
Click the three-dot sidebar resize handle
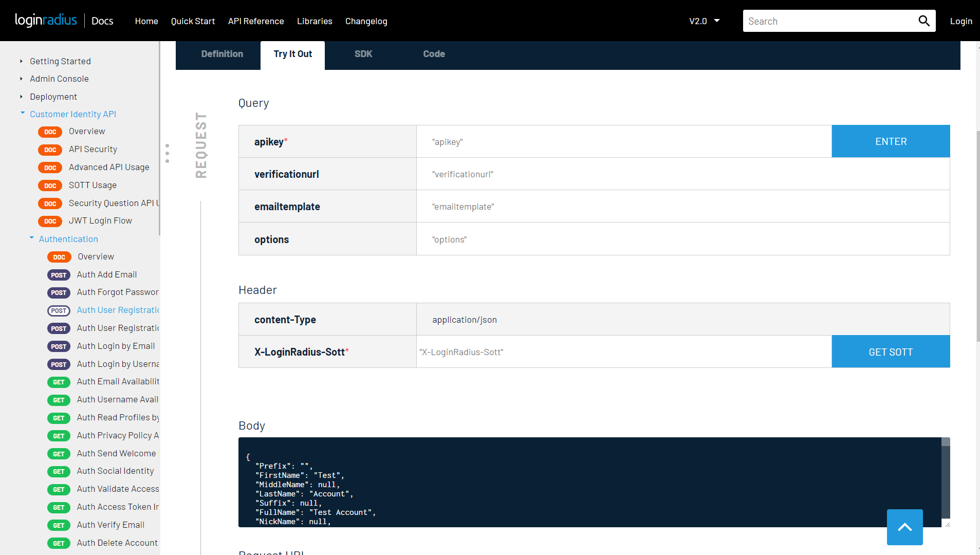(167, 153)
